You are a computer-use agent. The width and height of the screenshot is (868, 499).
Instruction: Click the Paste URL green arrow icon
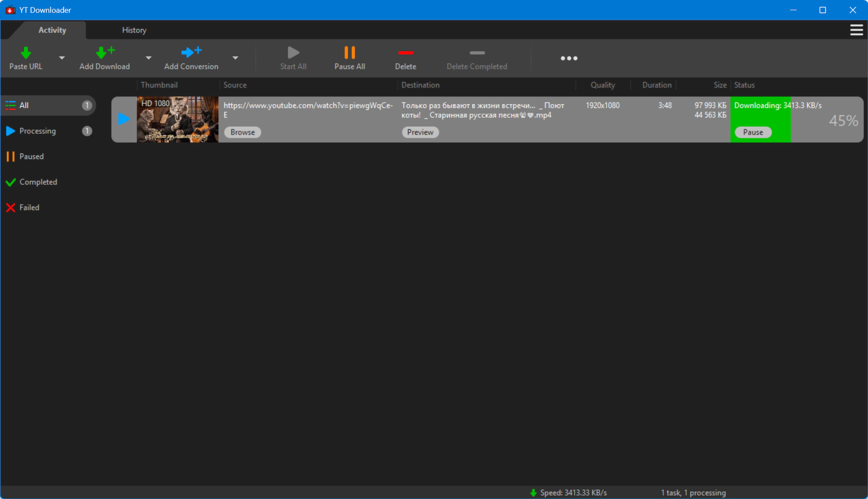pyautogui.click(x=26, y=53)
